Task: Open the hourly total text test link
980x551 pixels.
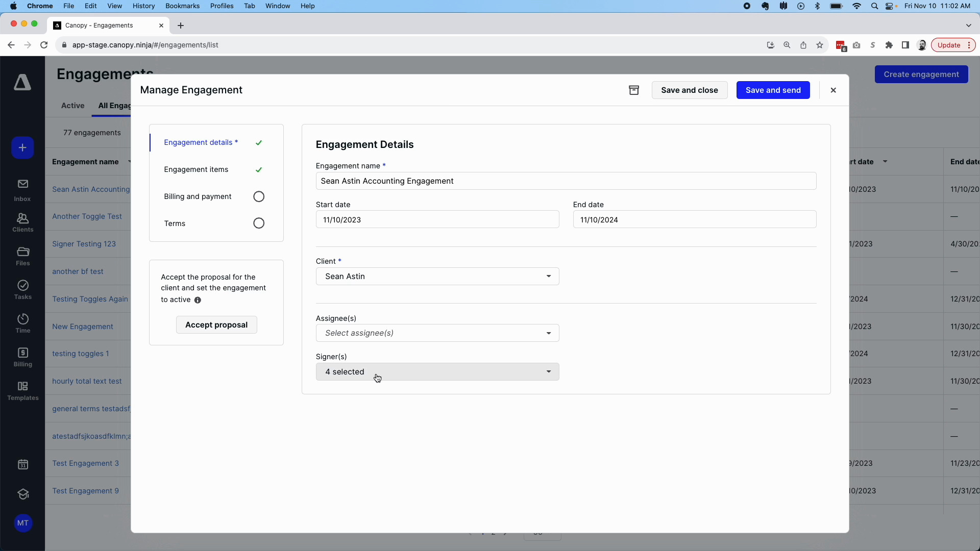Action: 87,381
